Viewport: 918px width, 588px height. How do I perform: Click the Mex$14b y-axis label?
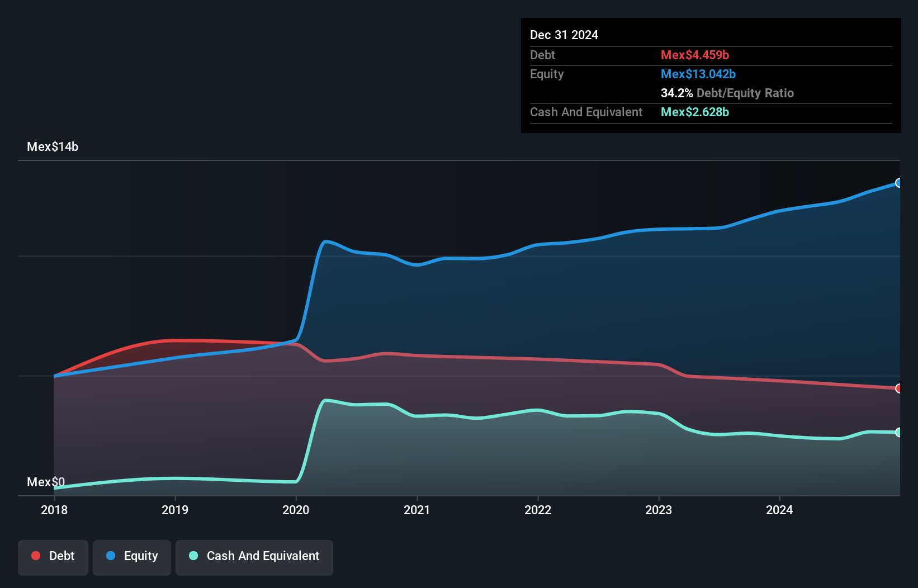point(53,147)
